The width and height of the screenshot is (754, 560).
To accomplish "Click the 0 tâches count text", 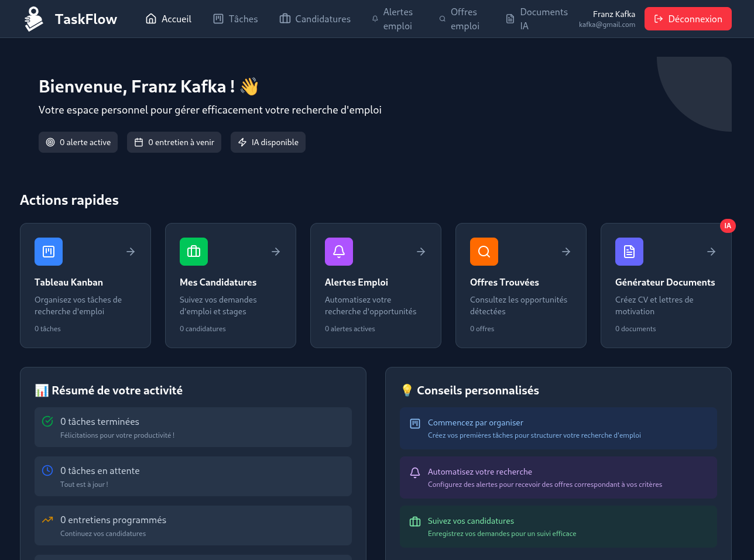I will (x=47, y=329).
